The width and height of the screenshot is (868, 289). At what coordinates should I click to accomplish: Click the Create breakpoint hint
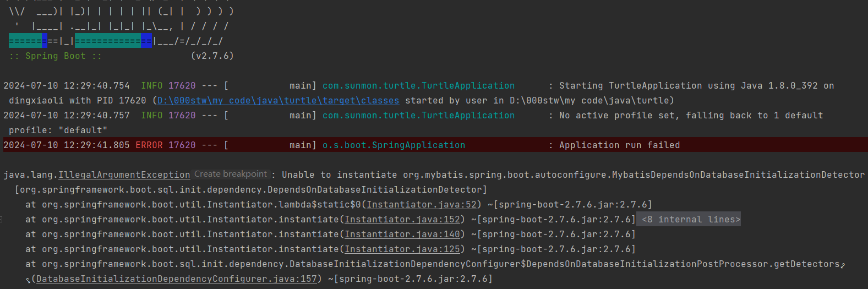231,174
